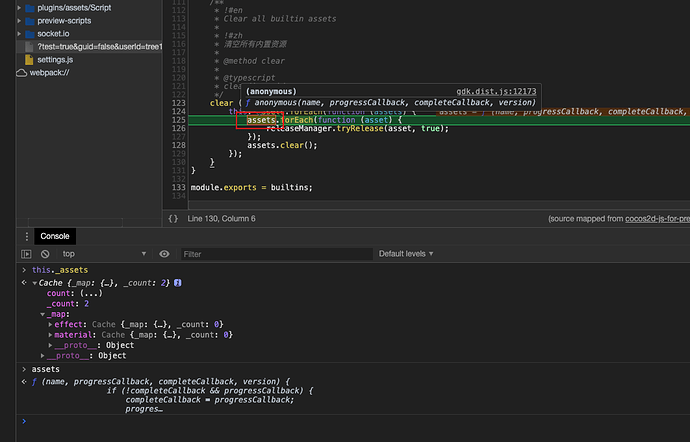Follow the gdk.dist.js:12173 source link
This screenshot has width=690, height=442.
[497, 91]
